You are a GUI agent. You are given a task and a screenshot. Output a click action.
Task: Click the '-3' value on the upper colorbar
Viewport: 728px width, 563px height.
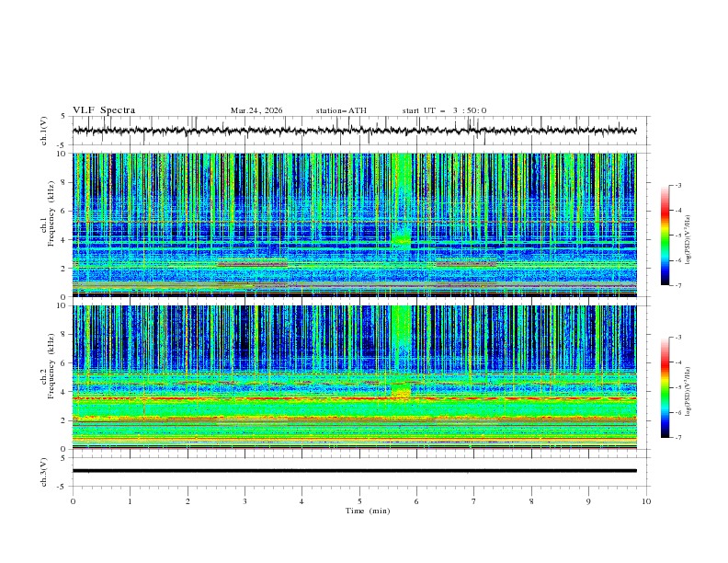(x=678, y=185)
